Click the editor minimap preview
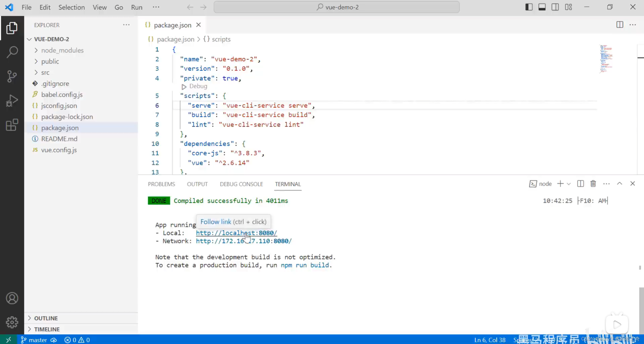 point(606,59)
